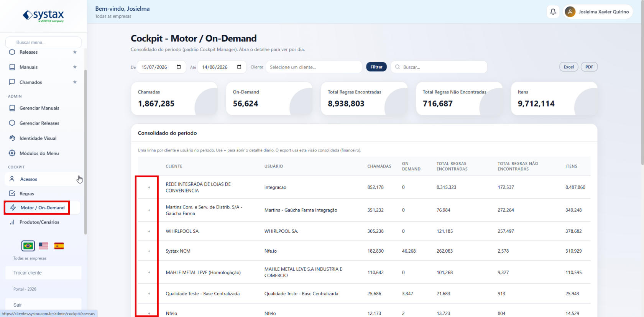Click the Chamadas summary card

point(174,99)
